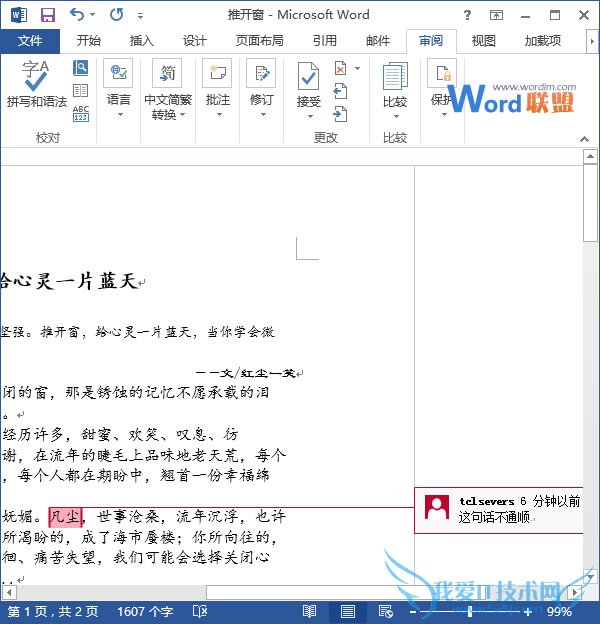Expand the 比较 dropdown arrow
Screen dimensions: 600x624
396,117
